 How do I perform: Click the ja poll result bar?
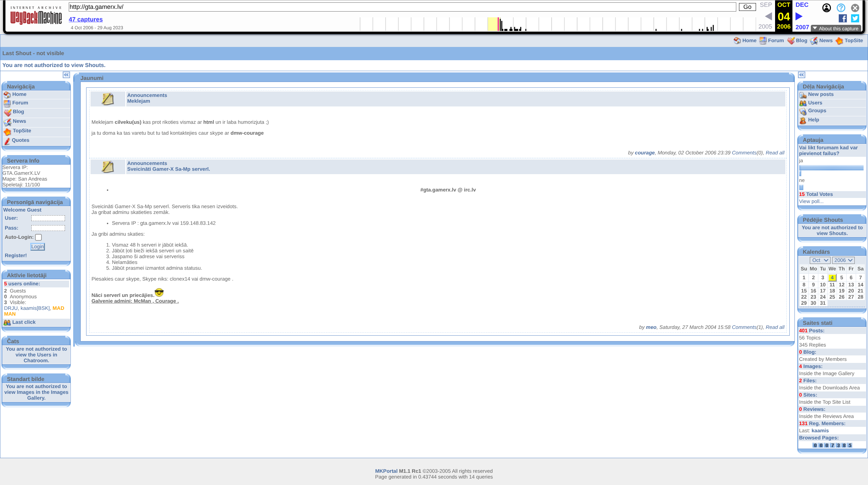point(831,168)
